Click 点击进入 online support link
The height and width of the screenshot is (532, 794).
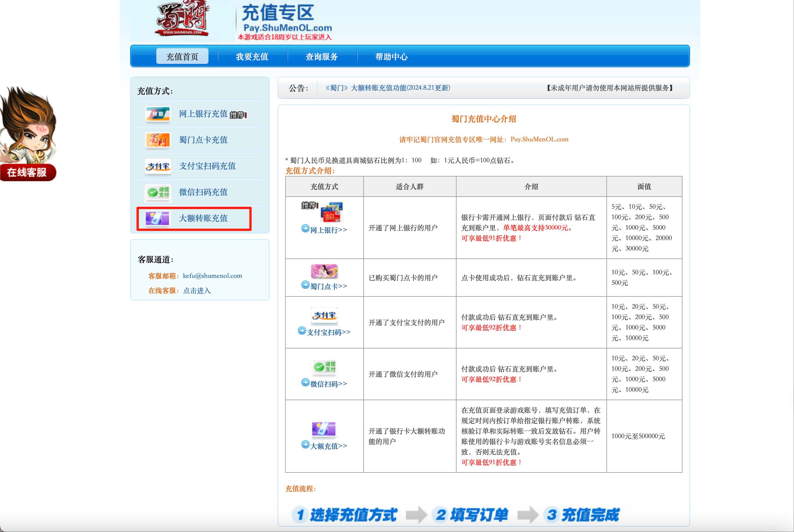197,291
